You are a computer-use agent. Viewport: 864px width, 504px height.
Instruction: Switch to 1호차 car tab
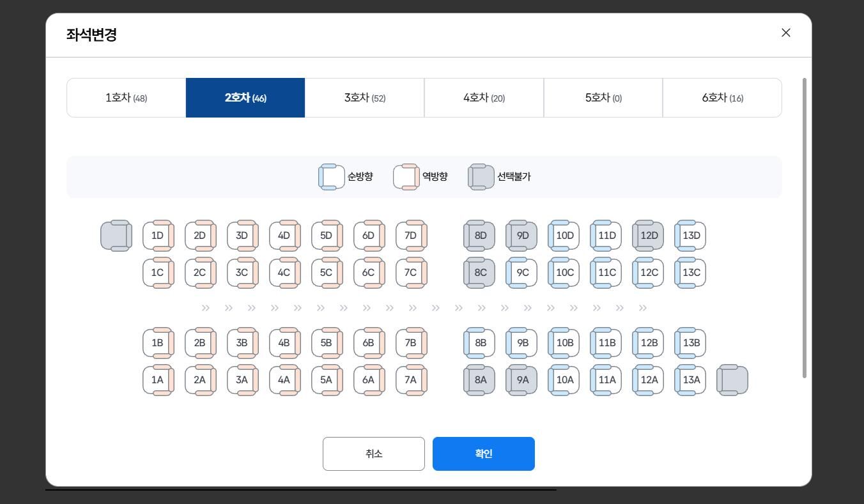pyautogui.click(x=126, y=98)
